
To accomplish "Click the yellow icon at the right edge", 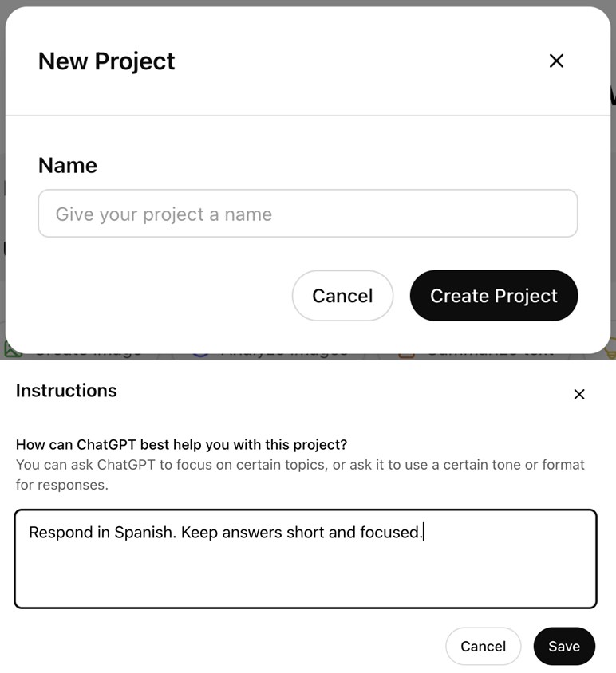I will click(610, 348).
